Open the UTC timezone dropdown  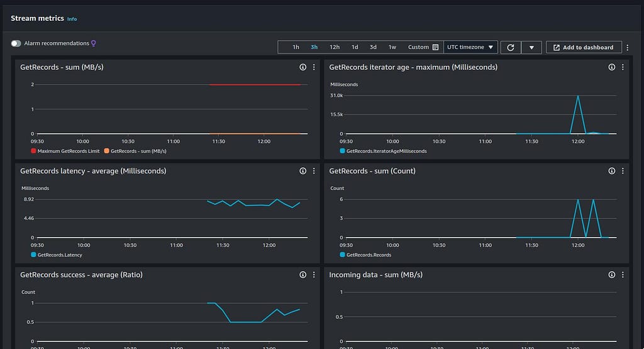[x=470, y=47]
